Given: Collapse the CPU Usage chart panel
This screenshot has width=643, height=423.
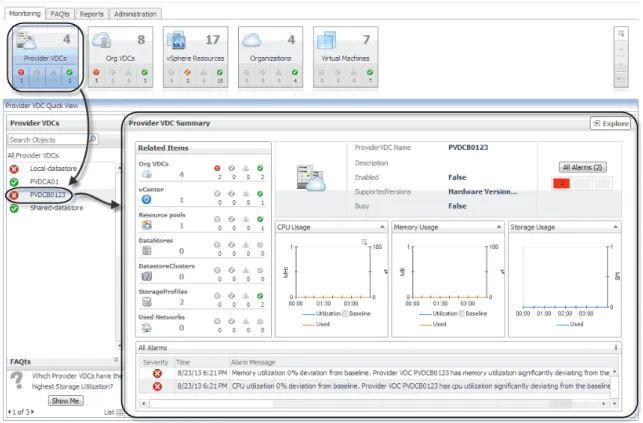Looking at the screenshot, I should click(x=382, y=227).
